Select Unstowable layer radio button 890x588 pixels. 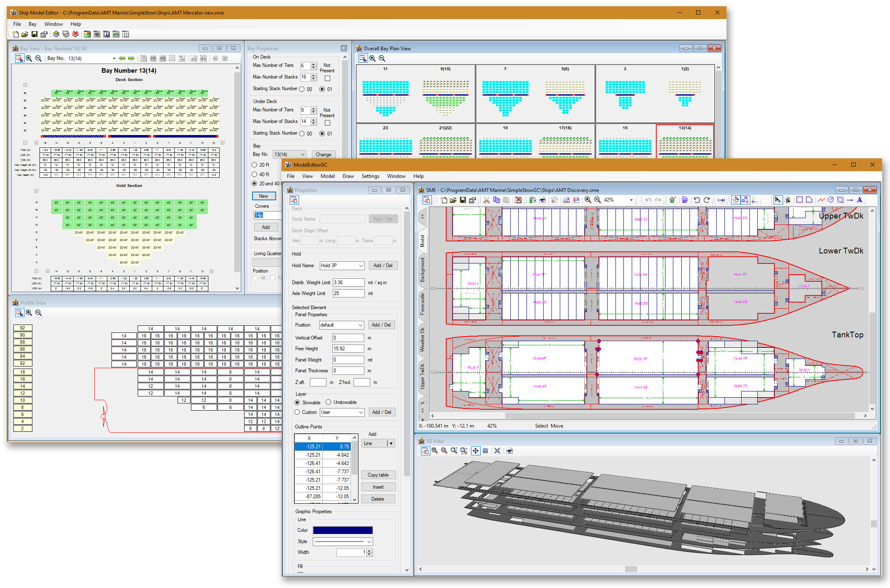(x=329, y=402)
